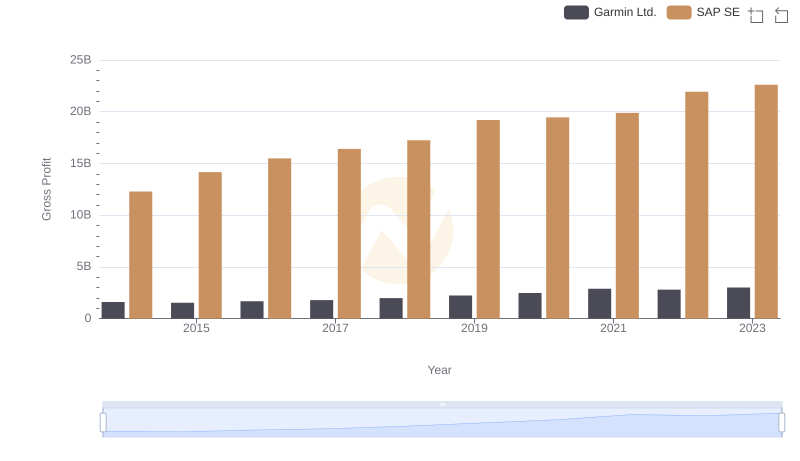Click the data zoom slider top grip
This screenshot has height=461, width=800.
pyautogui.click(x=442, y=404)
